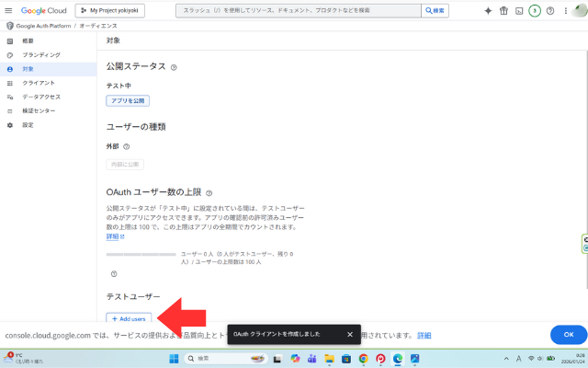Open the My Project yokiyoki project selector
The width and height of the screenshot is (588, 368).
[121, 10]
